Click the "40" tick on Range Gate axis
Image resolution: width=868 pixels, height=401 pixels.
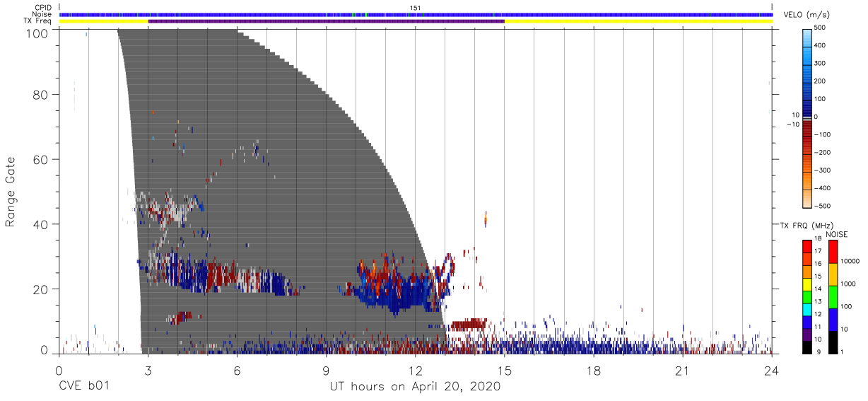click(x=39, y=224)
